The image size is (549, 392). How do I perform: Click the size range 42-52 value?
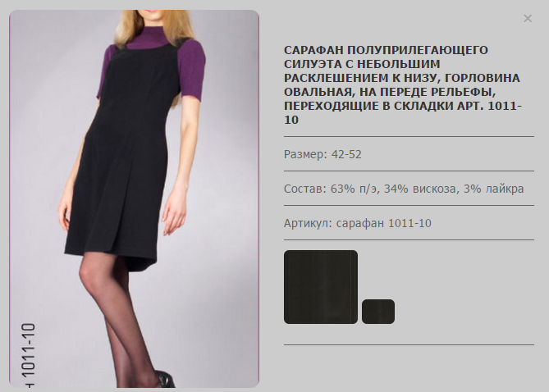(x=346, y=154)
